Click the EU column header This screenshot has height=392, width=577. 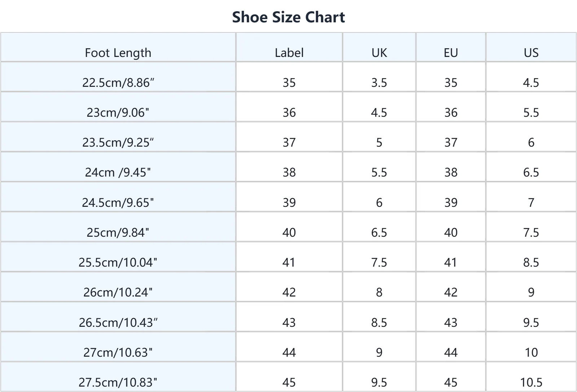(x=451, y=53)
